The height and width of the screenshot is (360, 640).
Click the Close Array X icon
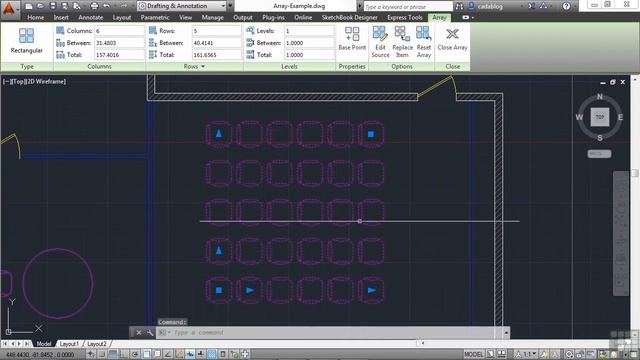pos(452,34)
